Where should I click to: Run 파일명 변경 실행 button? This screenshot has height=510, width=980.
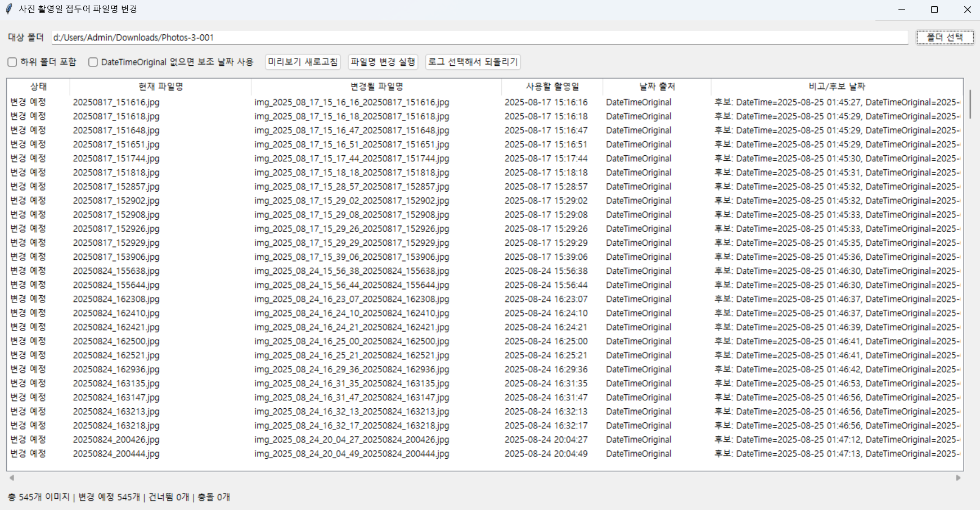(x=383, y=62)
